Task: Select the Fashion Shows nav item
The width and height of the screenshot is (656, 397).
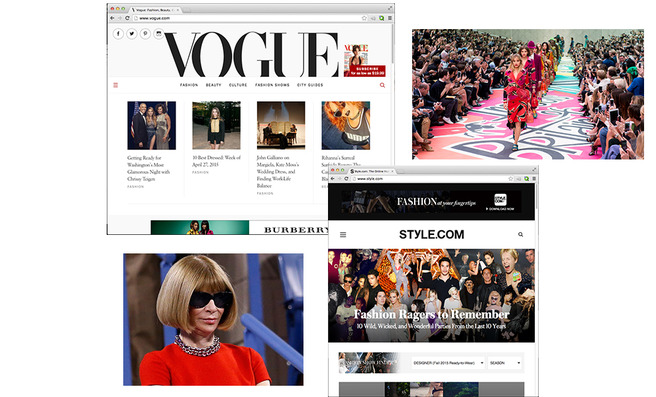Action: (272, 85)
